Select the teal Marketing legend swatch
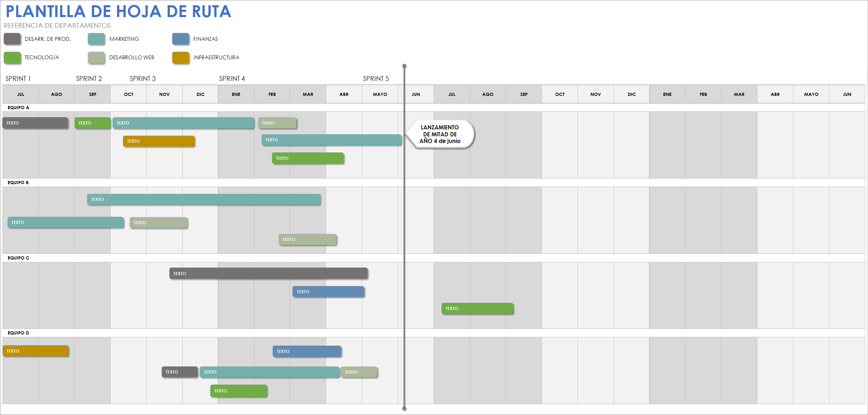 (x=96, y=39)
